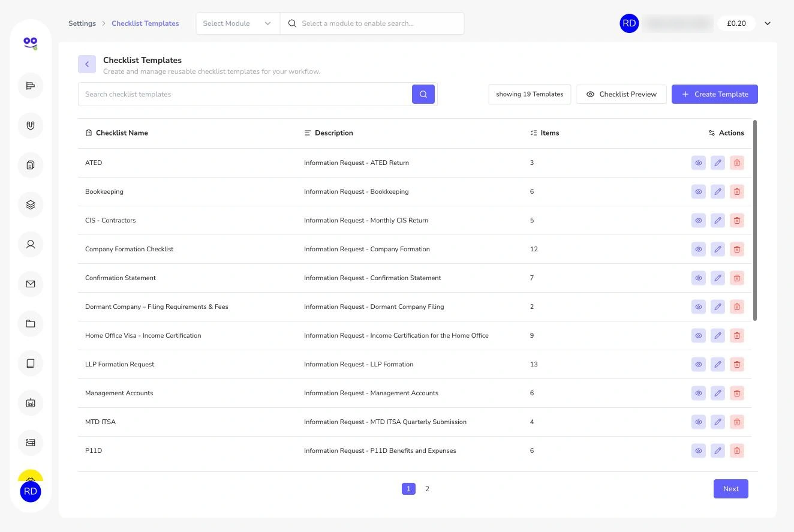Focus the Search checklist templates field
The width and height of the screenshot is (794, 532).
245,94
